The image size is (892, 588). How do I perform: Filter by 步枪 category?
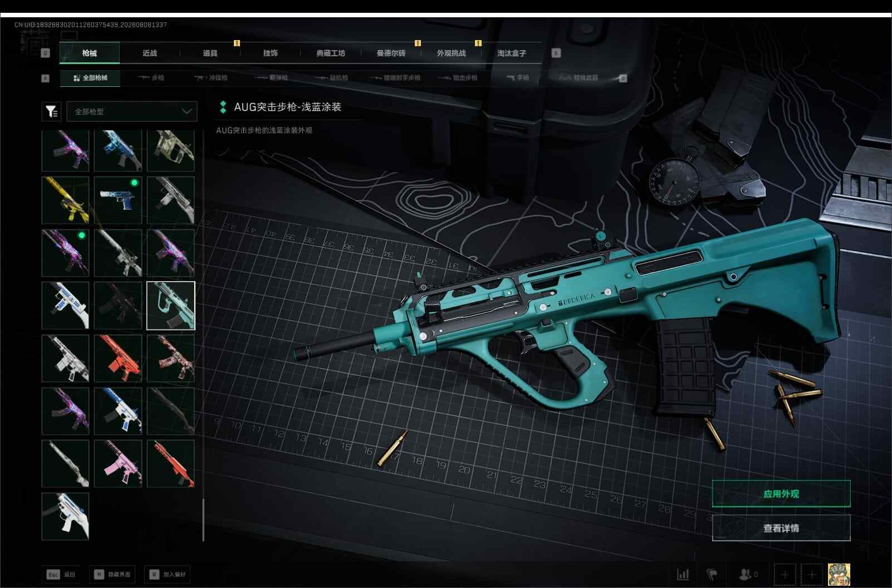coord(151,78)
